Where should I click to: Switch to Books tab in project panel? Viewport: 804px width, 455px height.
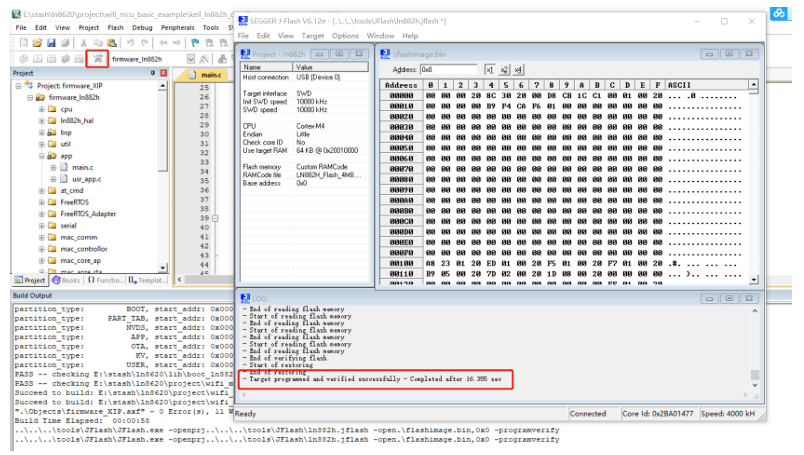(x=65, y=280)
